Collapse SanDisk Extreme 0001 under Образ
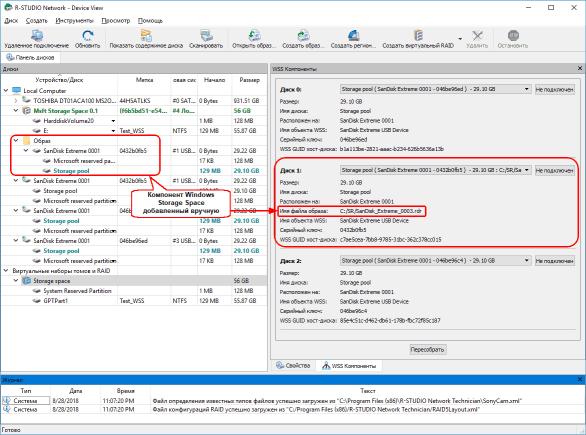 click(26, 151)
